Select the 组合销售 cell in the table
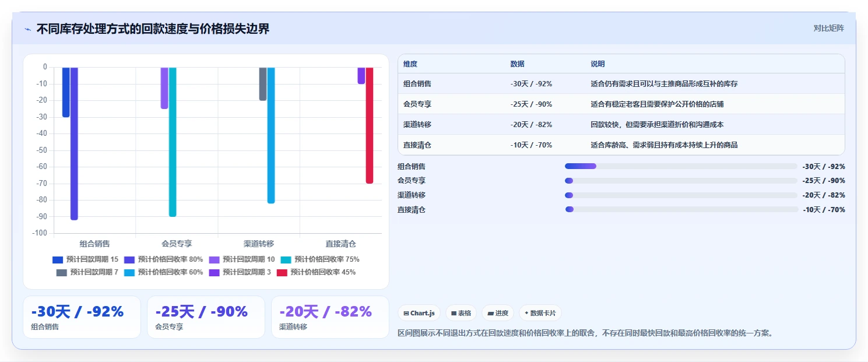This screenshot has height=362, width=868. coord(417,84)
